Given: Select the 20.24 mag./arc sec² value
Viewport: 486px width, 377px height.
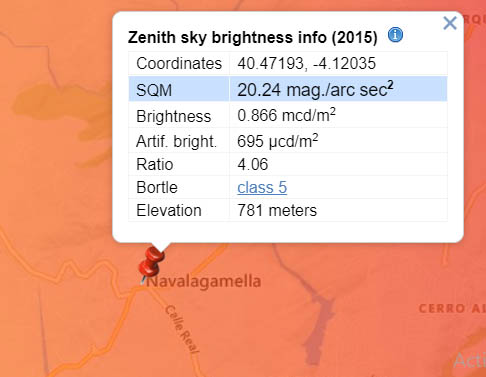Looking at the screenshot, I should coord(315,89).
